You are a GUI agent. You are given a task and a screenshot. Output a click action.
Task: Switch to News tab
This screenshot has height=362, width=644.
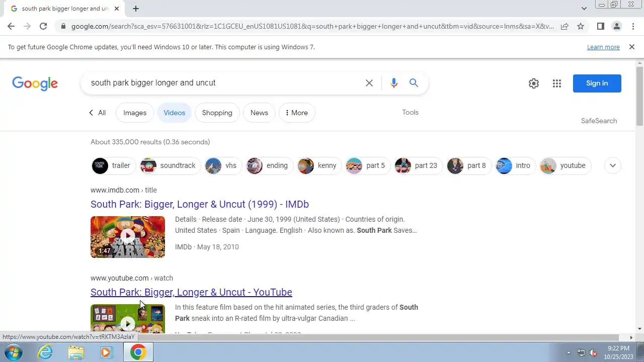click(259, 113)
